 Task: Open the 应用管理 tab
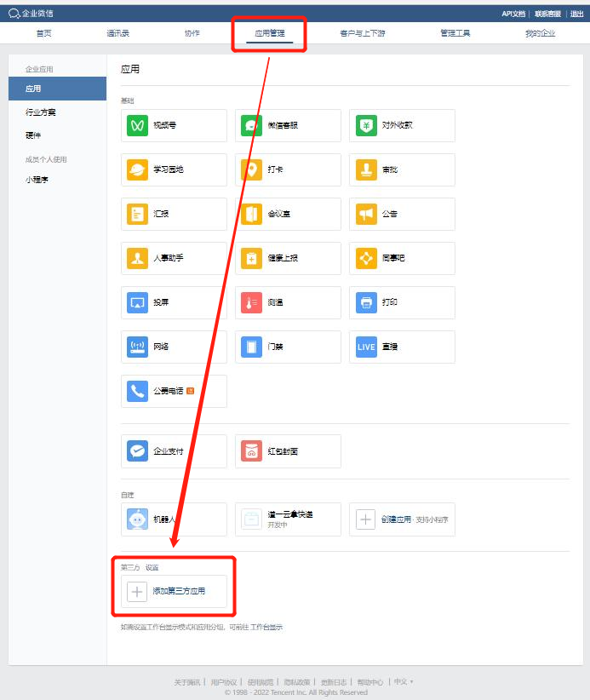click(x=269, y=33)
